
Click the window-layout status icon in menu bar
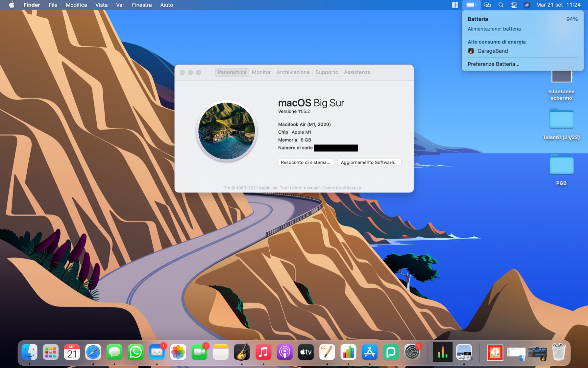[x=455, y=5]
